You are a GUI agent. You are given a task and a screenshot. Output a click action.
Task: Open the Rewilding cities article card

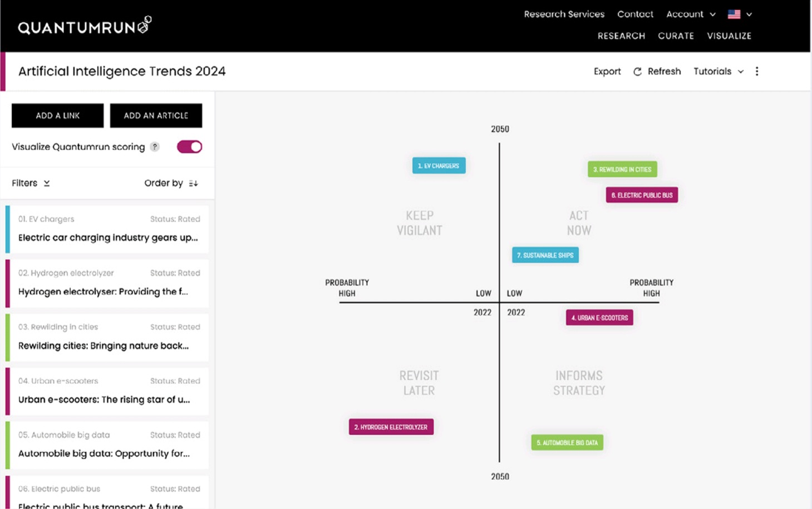coord(107,337)
